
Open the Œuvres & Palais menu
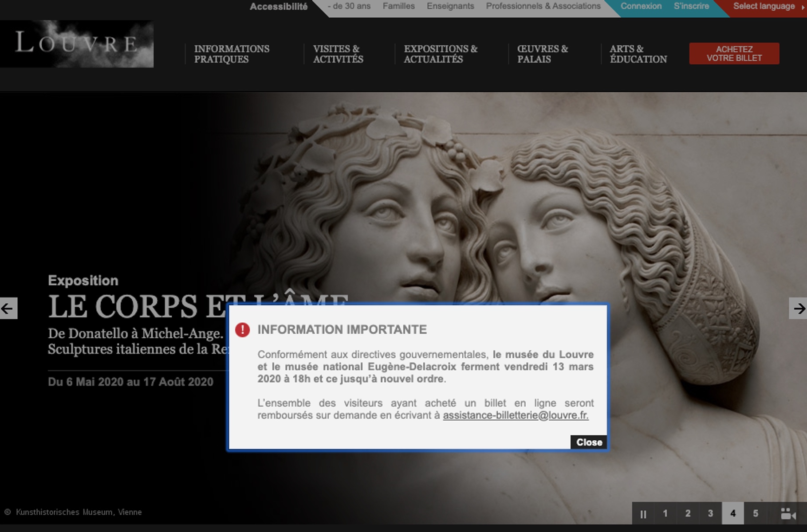click(543, 54)
